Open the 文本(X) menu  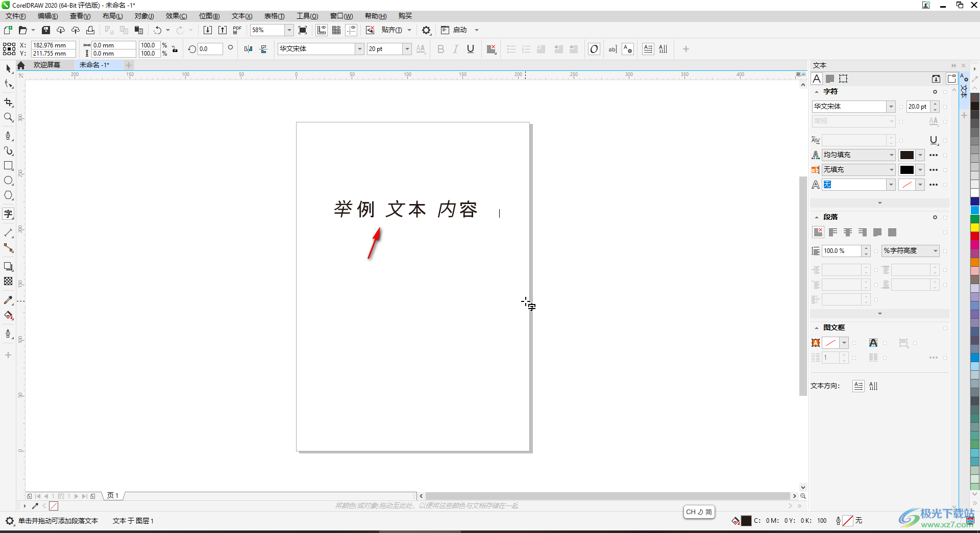242,16
